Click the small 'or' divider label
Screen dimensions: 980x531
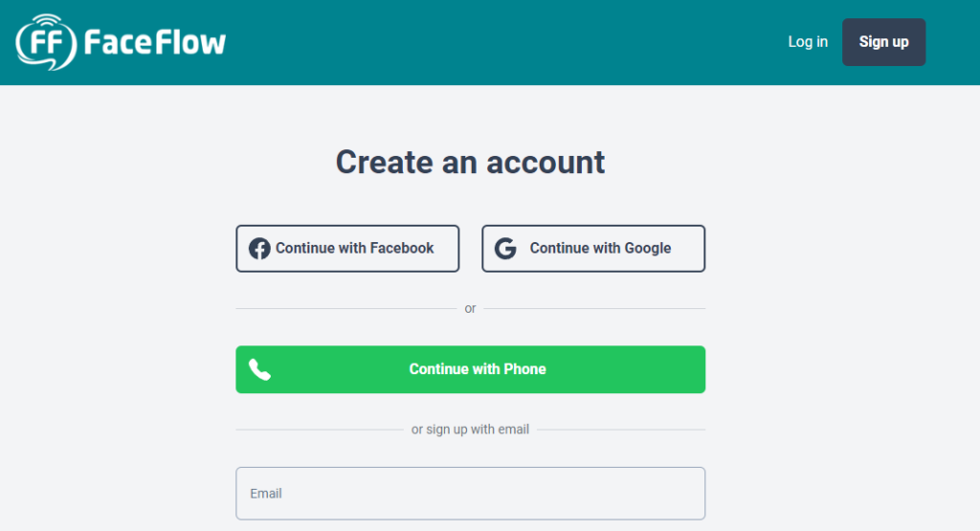point(470,308)
